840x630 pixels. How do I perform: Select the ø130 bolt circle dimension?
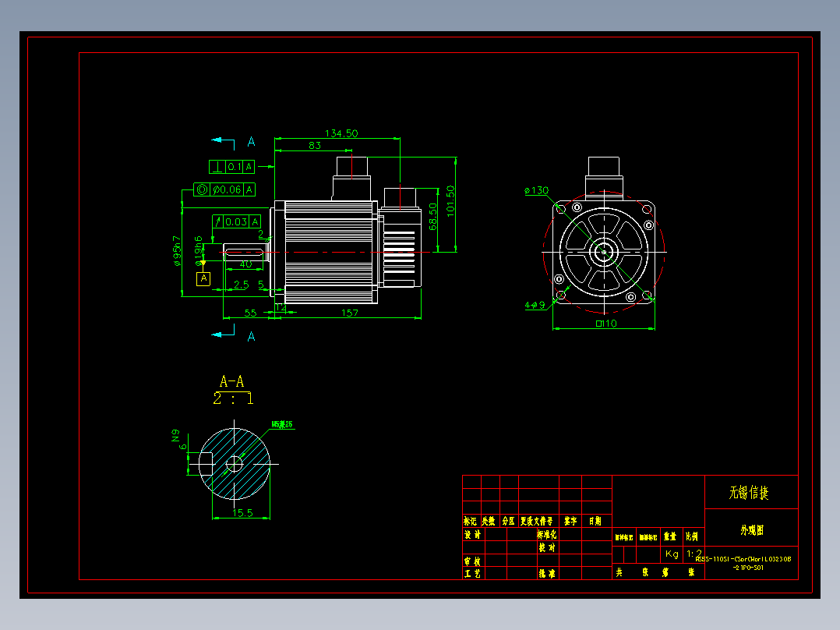pyautogui.click(x=537, y=190)
